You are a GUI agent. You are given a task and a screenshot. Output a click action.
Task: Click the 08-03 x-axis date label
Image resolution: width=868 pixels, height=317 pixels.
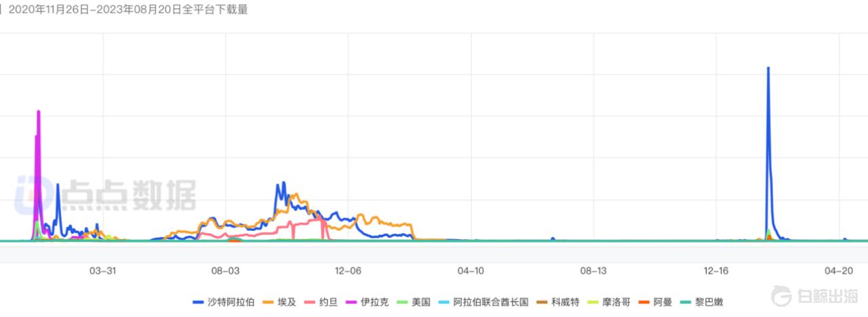pos(226,271)
